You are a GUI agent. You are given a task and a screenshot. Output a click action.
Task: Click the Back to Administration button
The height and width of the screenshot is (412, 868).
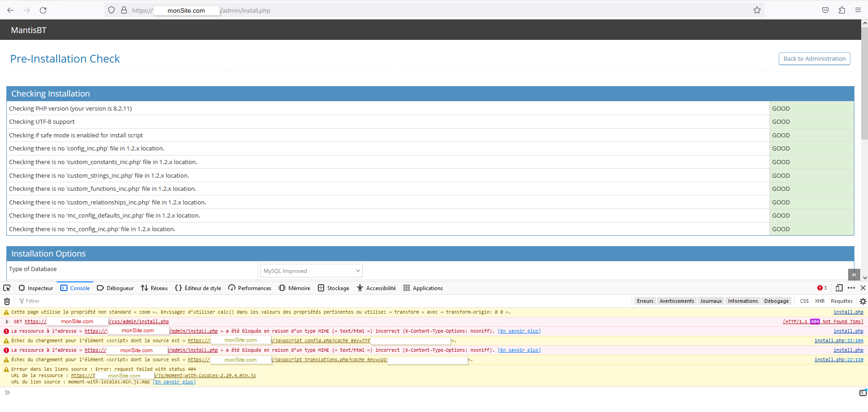coord(814,59)
